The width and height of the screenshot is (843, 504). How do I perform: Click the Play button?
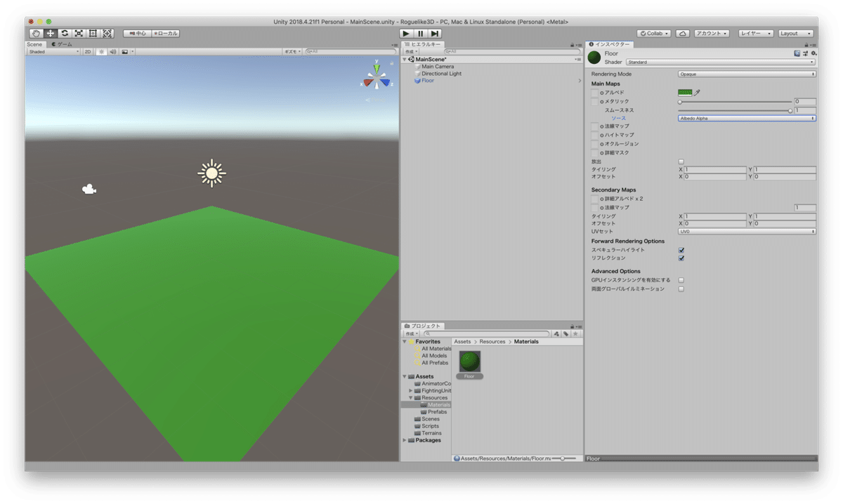[x=406, y=33]
